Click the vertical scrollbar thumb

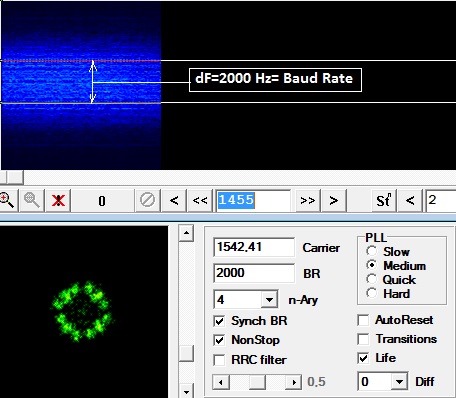[186, 353]
